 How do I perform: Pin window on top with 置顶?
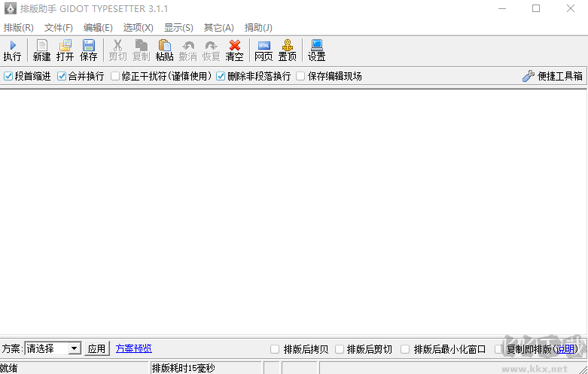click(288, 50)
